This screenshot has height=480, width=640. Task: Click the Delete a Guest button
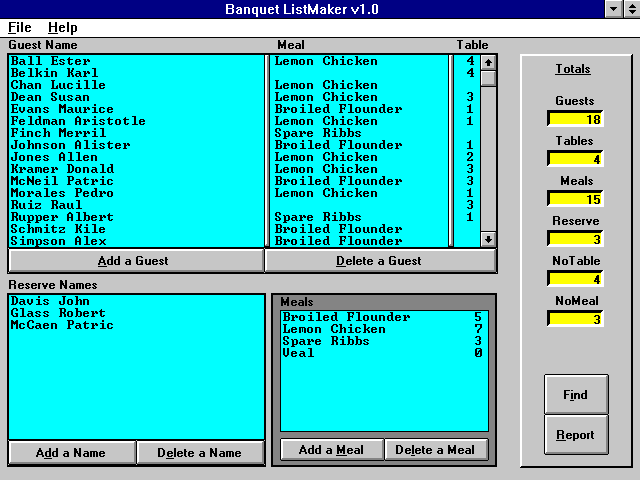coord(380,261)
